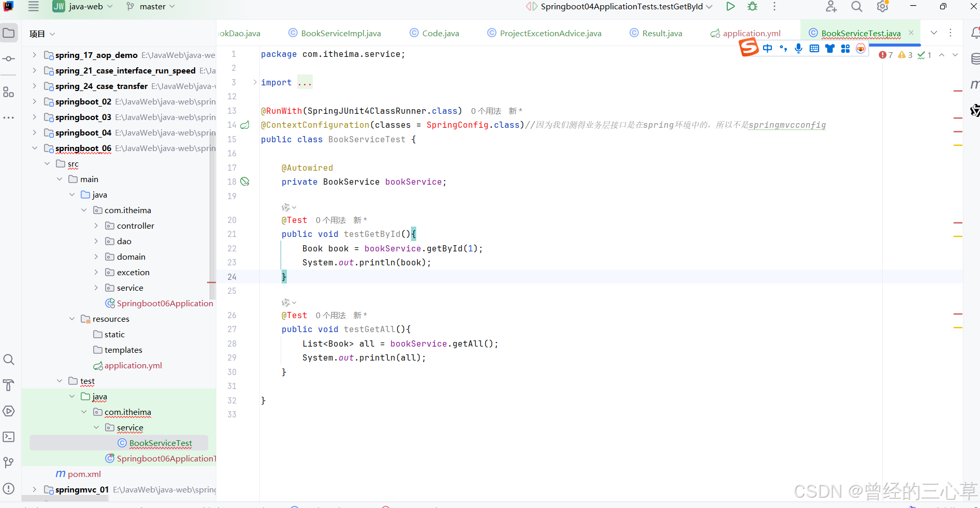Image resolution: width=980 pixels, height=508 pixels.
Task: Expand domain package
Action: 96,257
